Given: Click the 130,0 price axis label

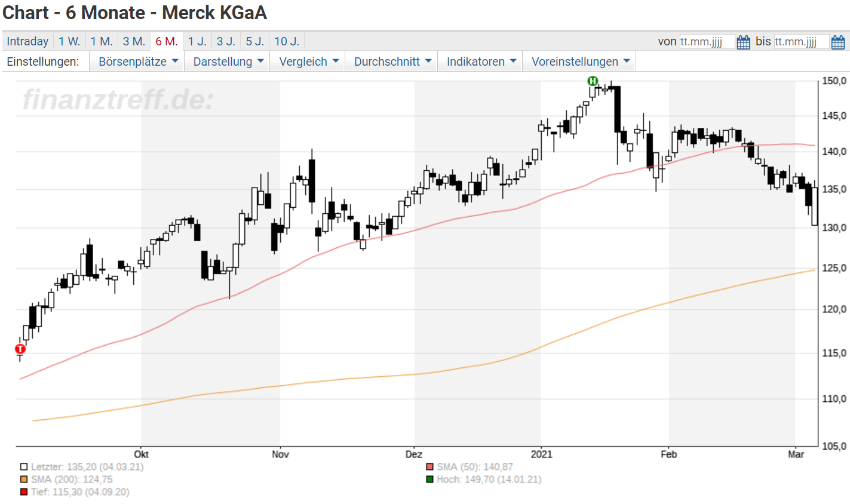Looking at the screenshot, I should coord(834,228).
